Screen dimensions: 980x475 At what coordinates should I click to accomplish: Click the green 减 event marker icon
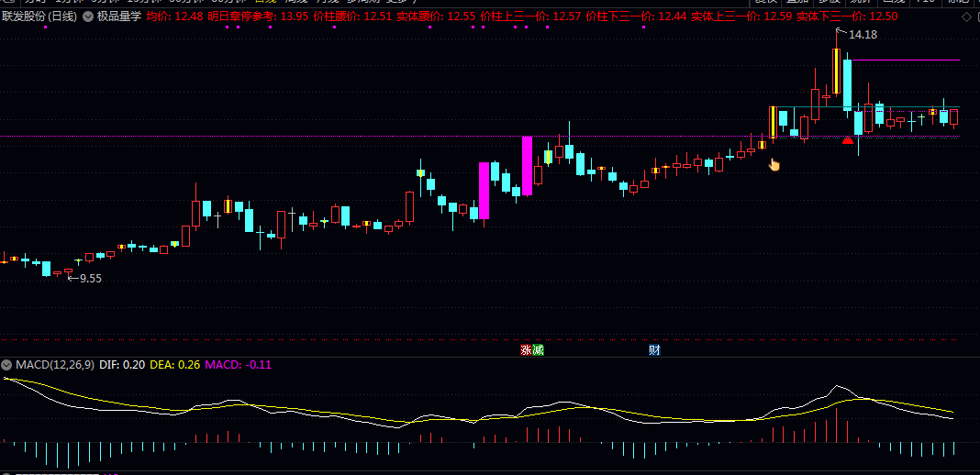(x=538, y=350)
